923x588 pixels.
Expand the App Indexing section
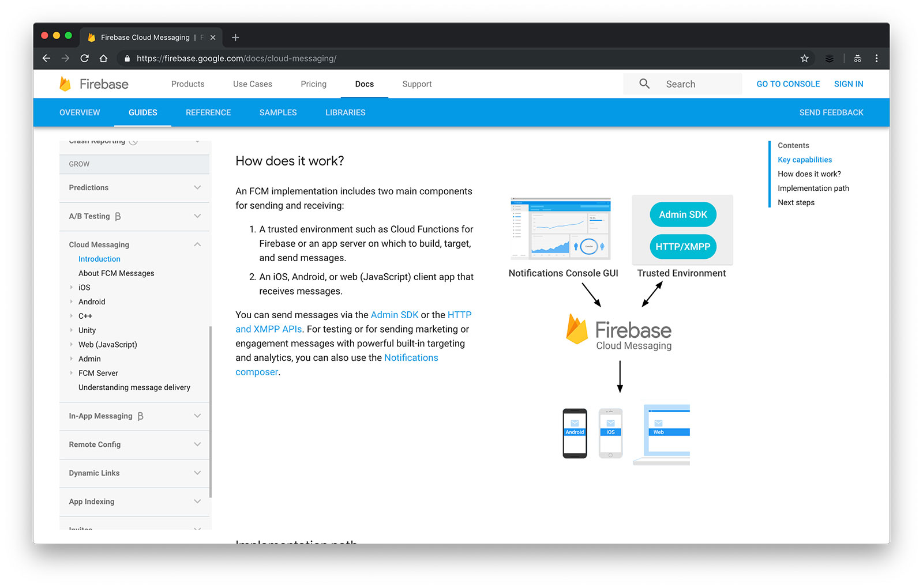197,502
